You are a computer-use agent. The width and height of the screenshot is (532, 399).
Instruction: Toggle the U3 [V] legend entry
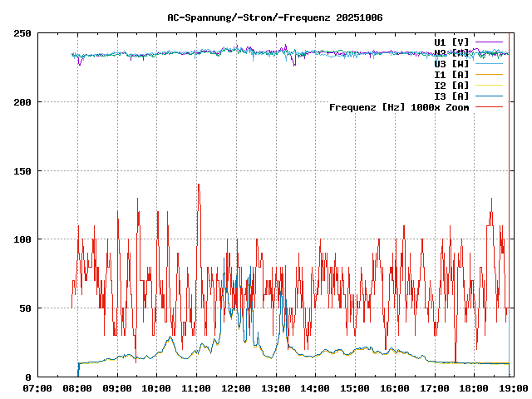tap(451, 63)
